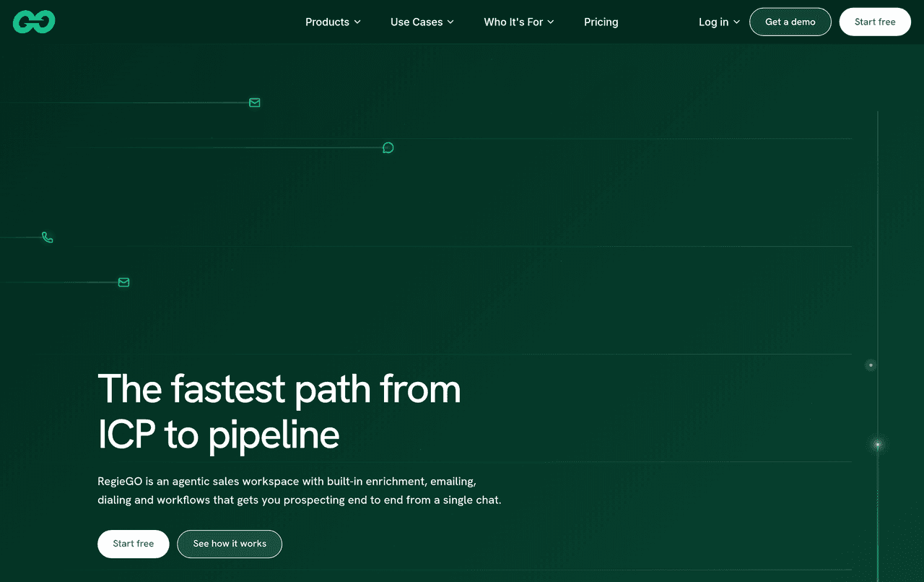
Task: Open the Use Cases menu
Action: point(422,22)
